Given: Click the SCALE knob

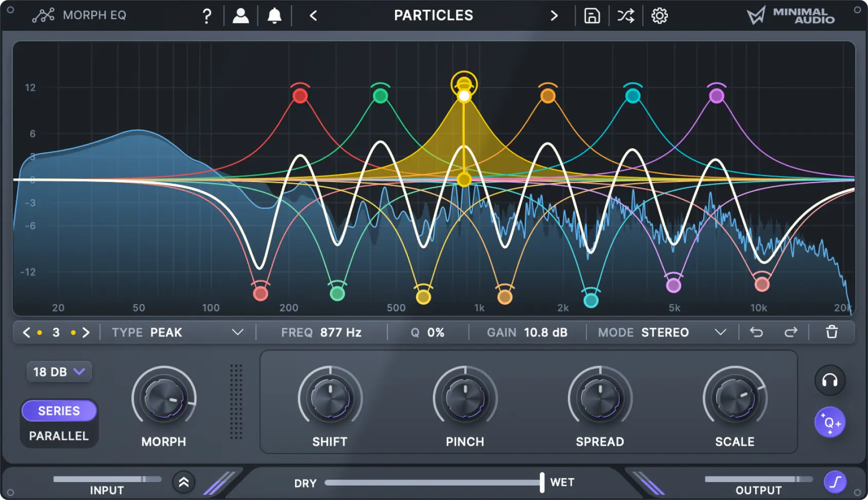Looking at the screenshot, I should [735, 398].
